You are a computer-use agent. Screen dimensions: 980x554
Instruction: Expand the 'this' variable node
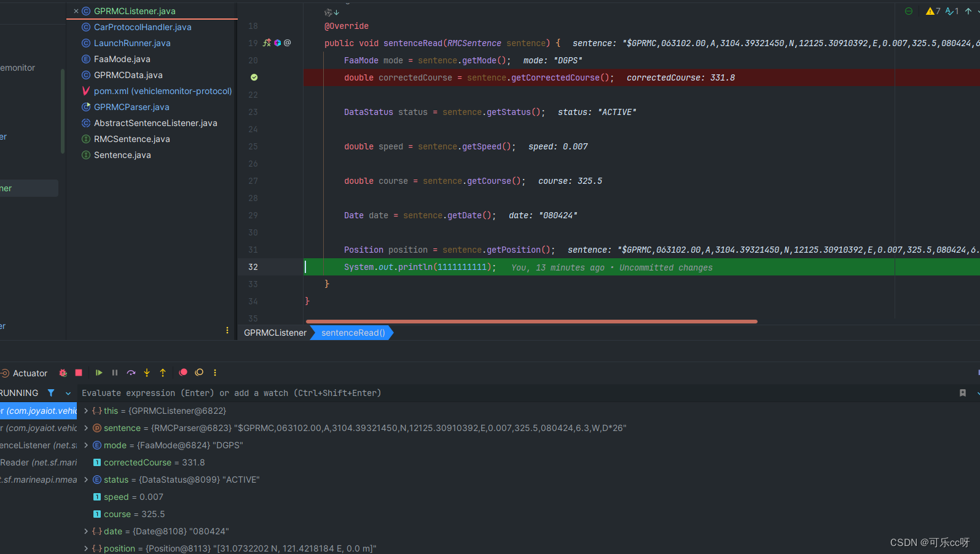(86, 411)
